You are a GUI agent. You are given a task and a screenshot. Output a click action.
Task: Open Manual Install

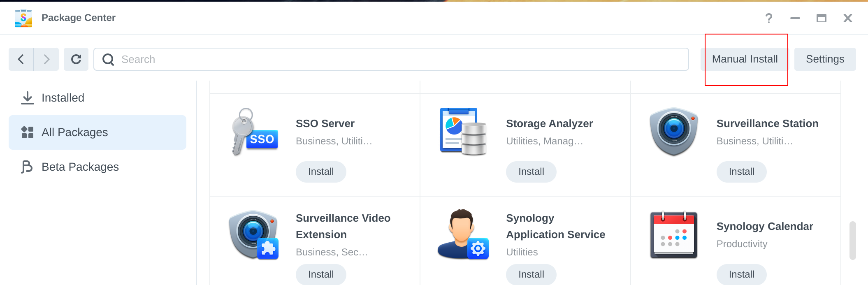click(x=745, y=59)
